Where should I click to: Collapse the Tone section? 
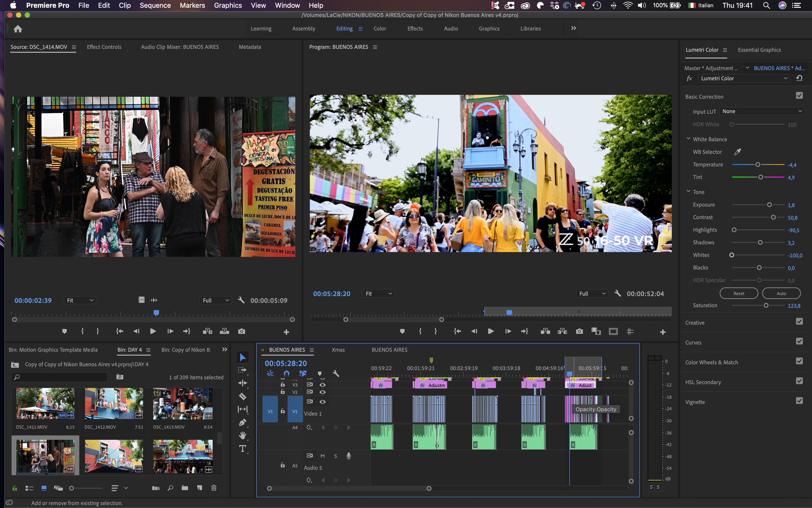pos(688,192)
